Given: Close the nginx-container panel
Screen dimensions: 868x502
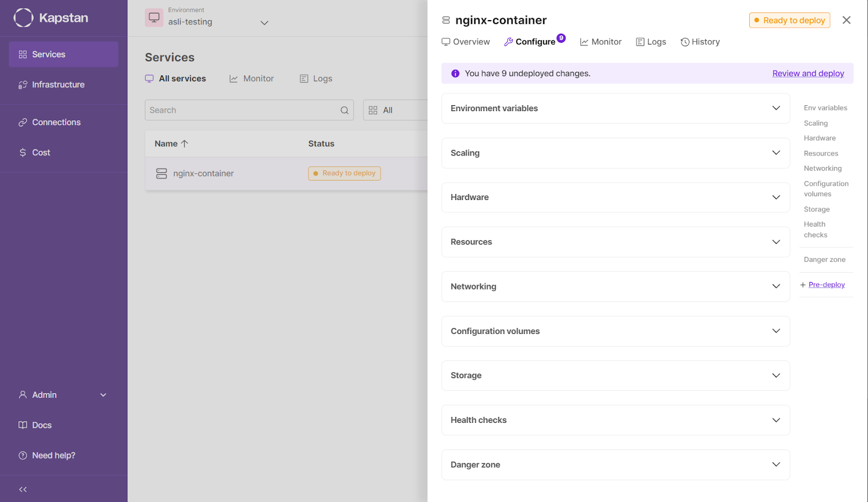Looking at the screenshot, I should (x=846, y=20).
